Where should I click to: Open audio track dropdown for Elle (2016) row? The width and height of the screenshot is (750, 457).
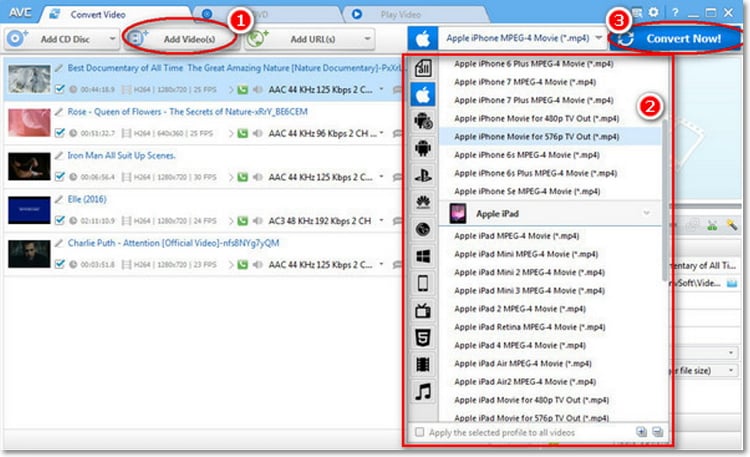tap(381, 221)
